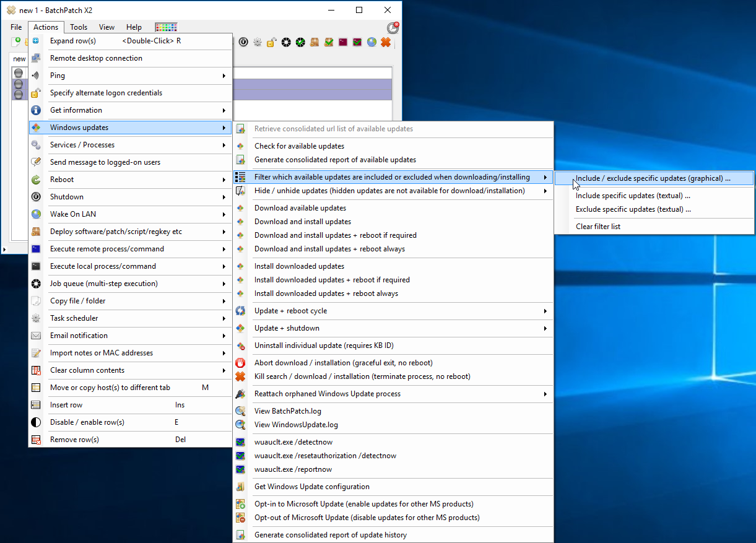Image resolution: width=756 pixels, height=543 pixels.
Task: Select Include / exclude specific updates (graphical)
Action: (654, 178)
